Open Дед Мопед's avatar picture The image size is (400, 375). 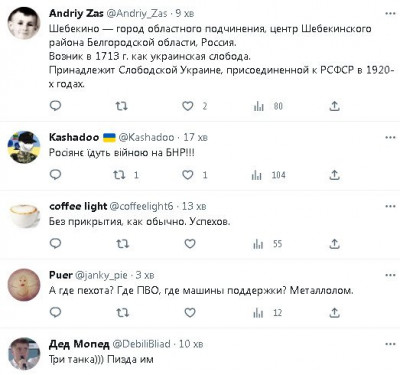pos(24,354)
